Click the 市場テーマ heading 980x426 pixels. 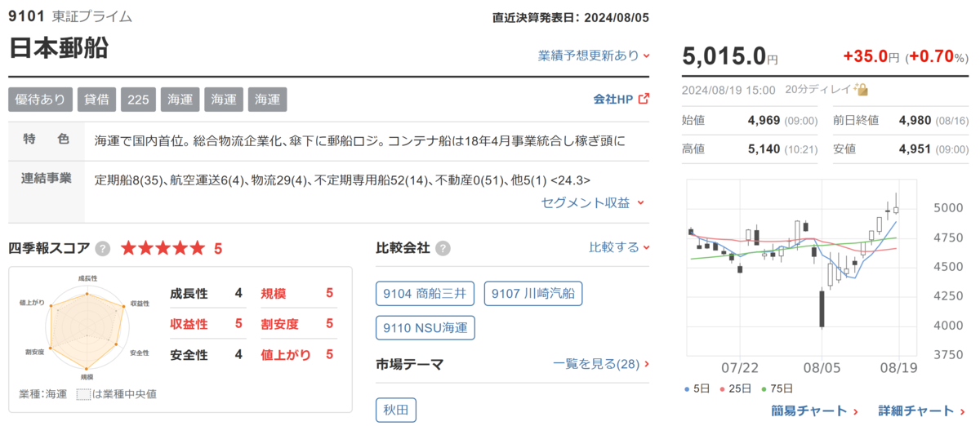[410, 363]
